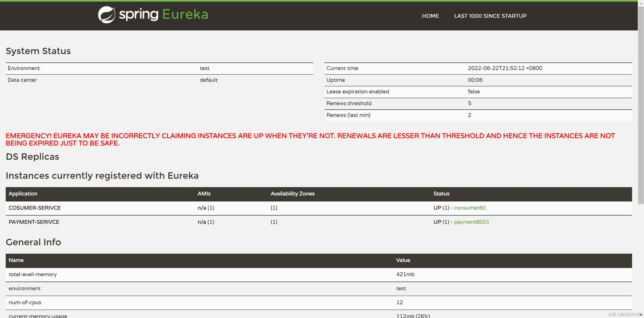This screenshot has width=644, height=318.
Task: Open the payment8001 instance link
Action: pyautogui.click(x=471, y=222)
